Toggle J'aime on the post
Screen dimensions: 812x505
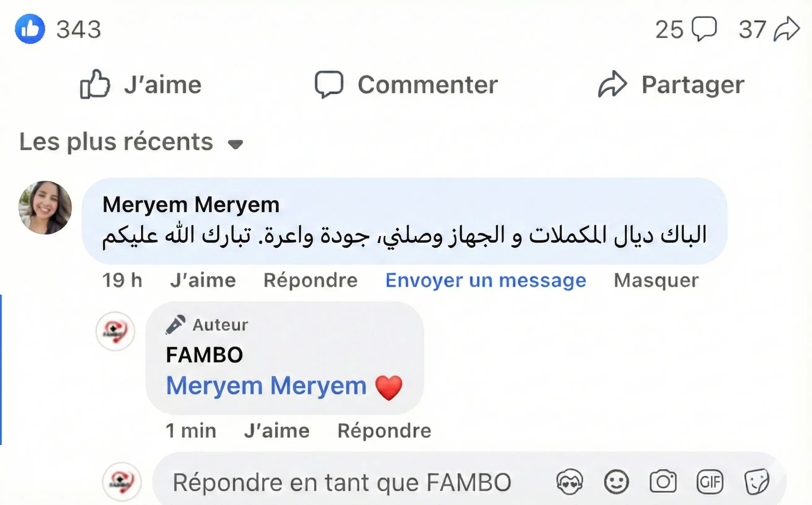(141, 84)
